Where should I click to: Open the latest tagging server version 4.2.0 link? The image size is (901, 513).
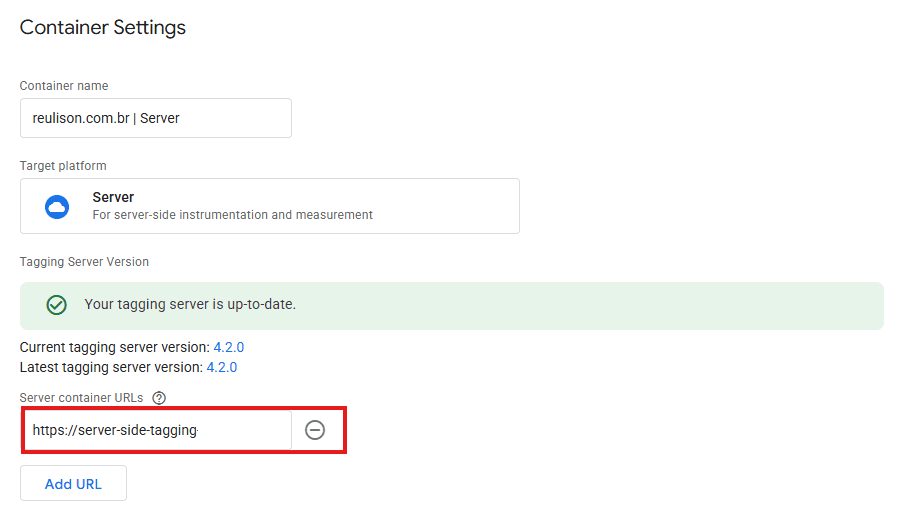pyautogui.click(x=221, y=367)
